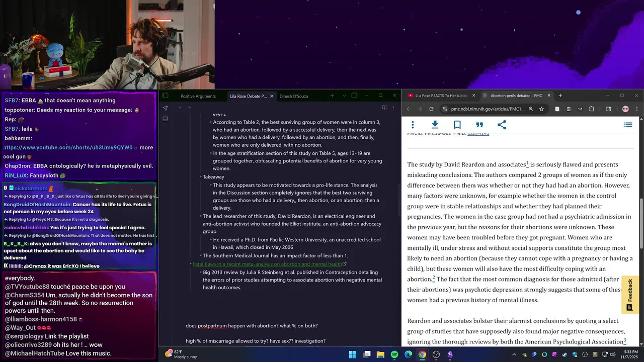Open Chrome zoom magnifier in address bar
Viewport: 644px width, 362px height.
point(531,109)
